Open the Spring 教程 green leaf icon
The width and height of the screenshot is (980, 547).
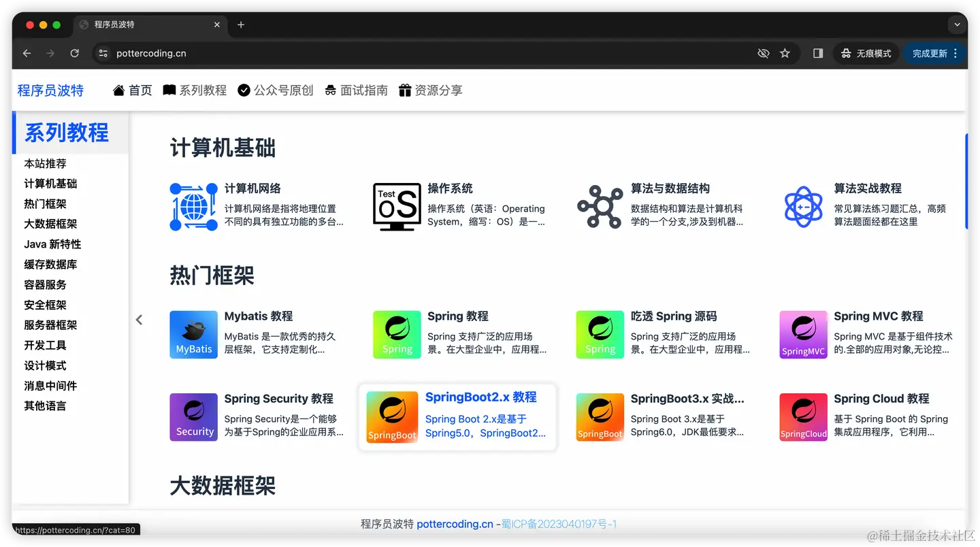click(397, 335)
